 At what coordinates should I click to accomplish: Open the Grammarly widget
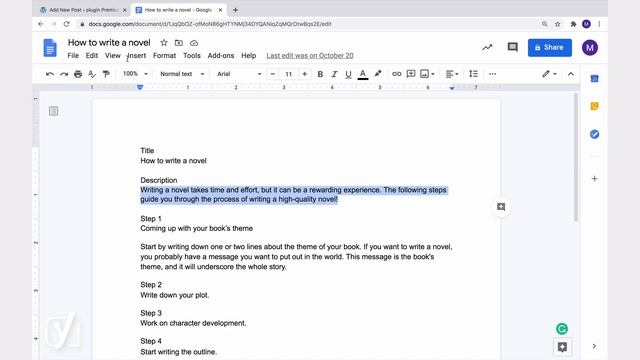[562, 329]
